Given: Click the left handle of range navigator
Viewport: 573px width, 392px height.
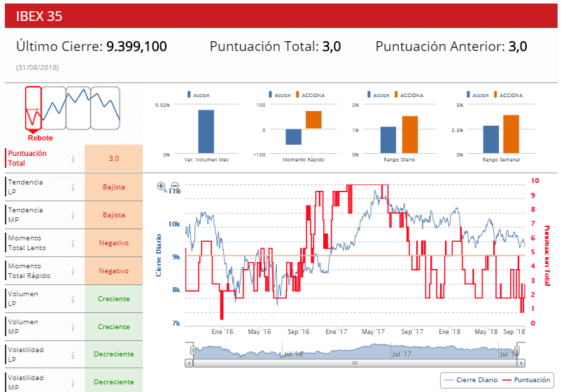Looking at the screenshot, I should [x=192, y=350].
